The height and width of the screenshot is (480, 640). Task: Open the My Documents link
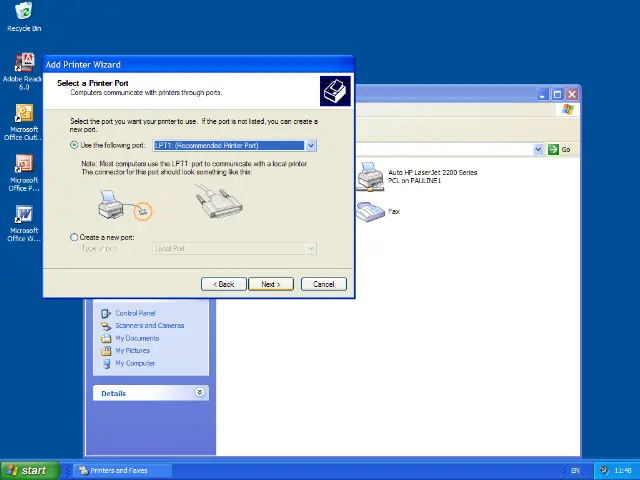point(137,338)
